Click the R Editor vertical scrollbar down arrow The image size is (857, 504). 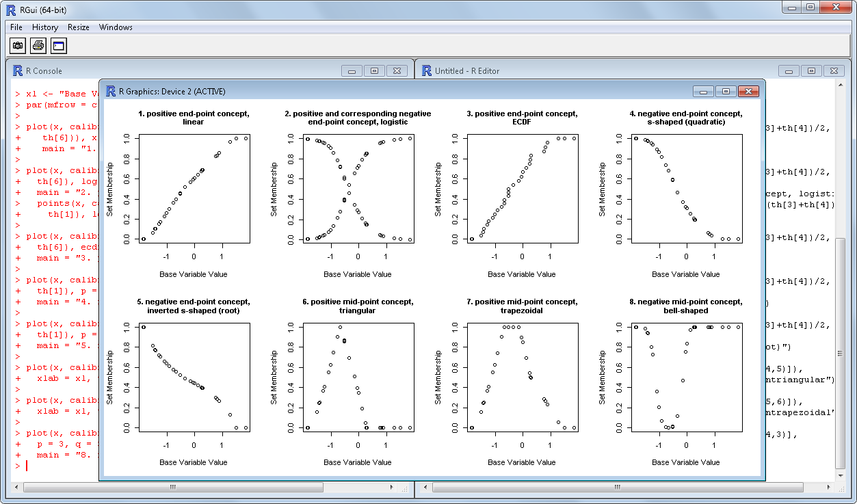(x=841, y=476)
